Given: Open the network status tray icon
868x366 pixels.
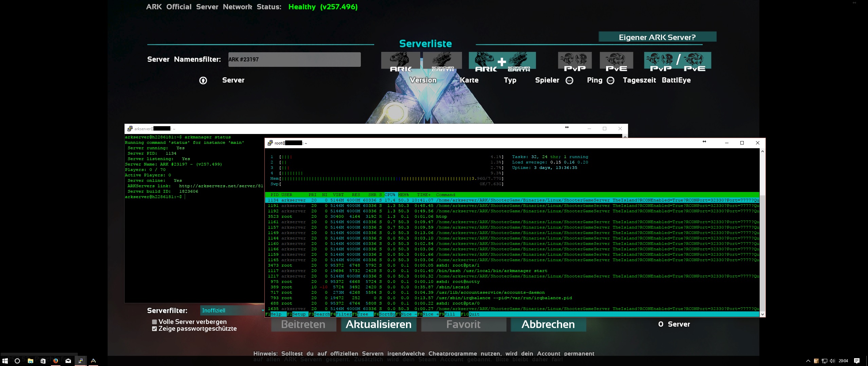Looking at the screenshot, I should click(824, 361).
